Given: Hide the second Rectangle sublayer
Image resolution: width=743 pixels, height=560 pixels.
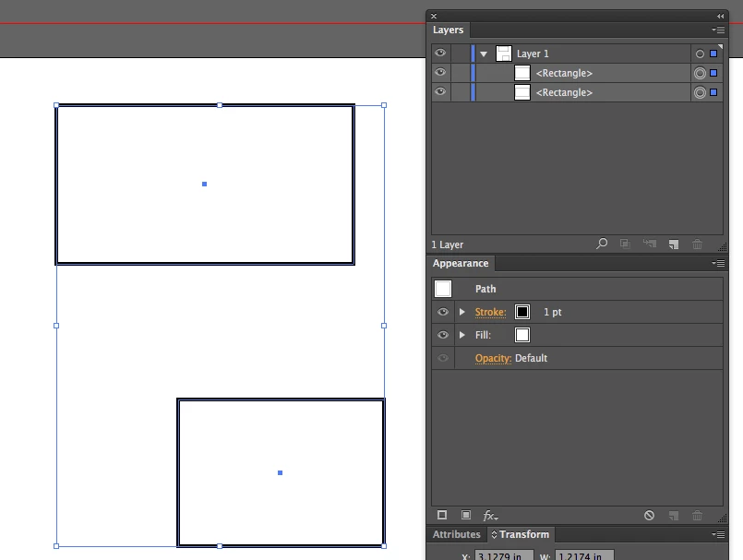Looking at the screenshot, I should [440, 92].
